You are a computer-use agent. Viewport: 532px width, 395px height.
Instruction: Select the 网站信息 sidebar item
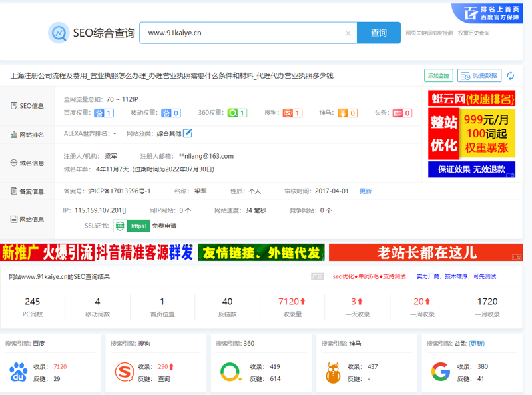coord(27,220)
